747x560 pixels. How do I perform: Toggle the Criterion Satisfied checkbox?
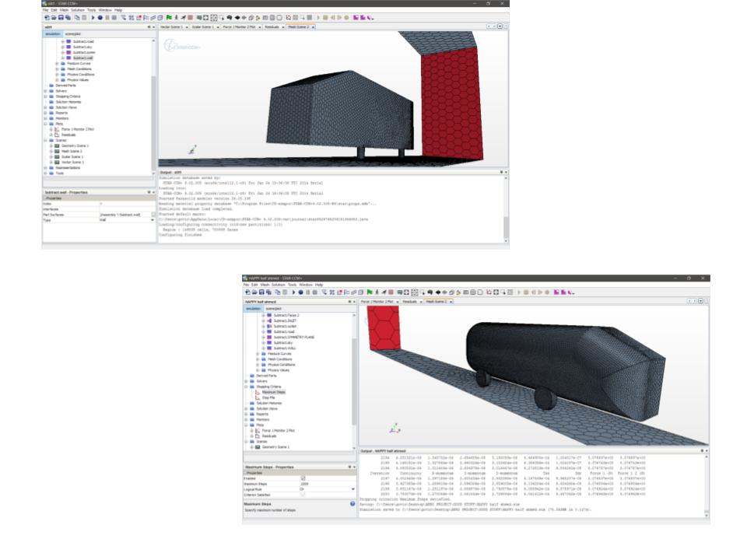pos(303,494)
